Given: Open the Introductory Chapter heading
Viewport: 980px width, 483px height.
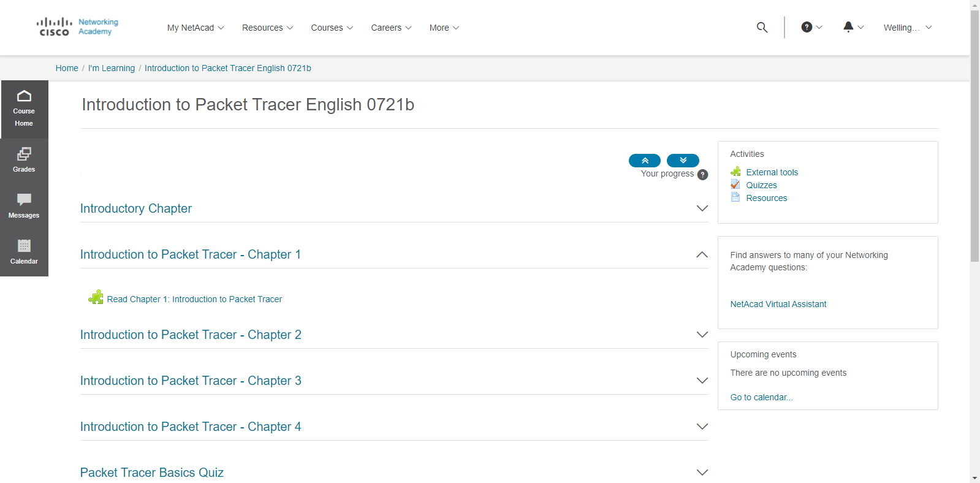Looking at the screenshot, I should (136, 208).
